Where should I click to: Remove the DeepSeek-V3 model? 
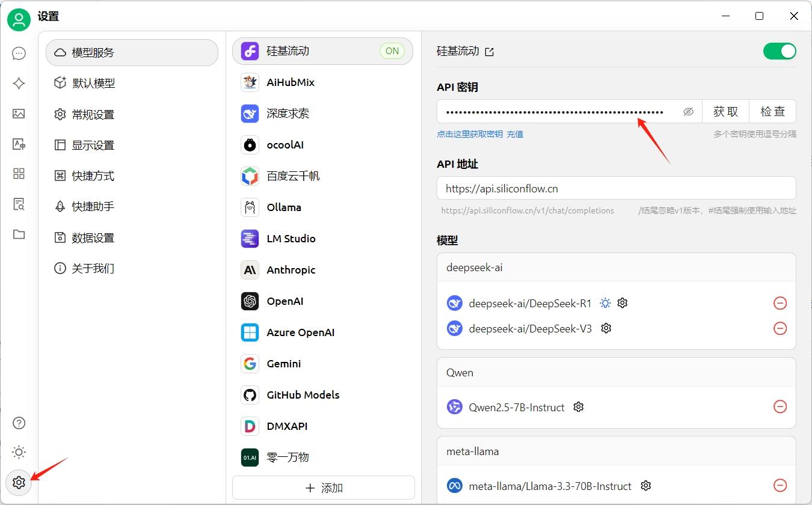(x=780, y=328)
